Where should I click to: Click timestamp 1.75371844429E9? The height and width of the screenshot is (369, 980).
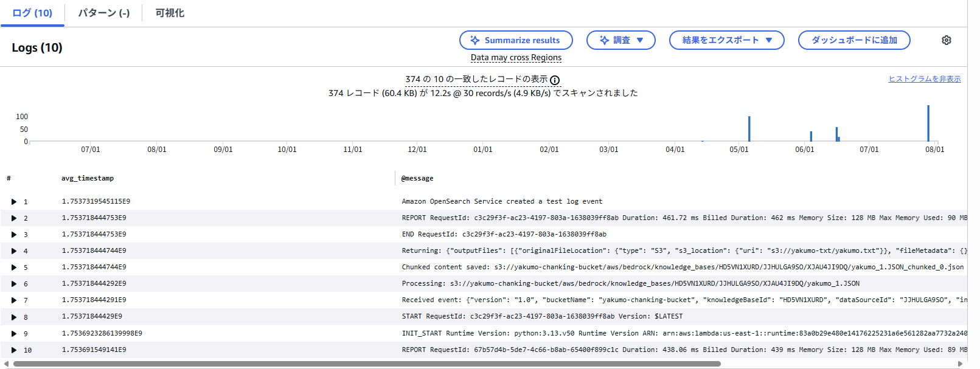tap(92, 316)
